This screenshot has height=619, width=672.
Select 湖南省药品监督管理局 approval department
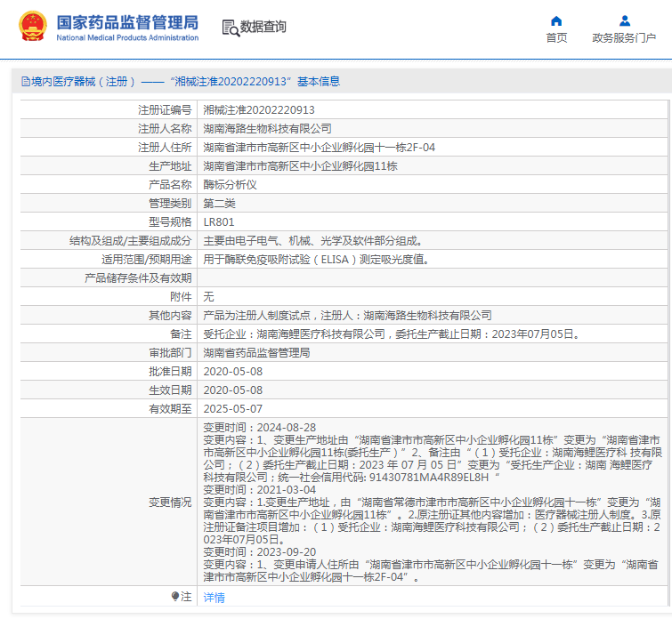click(x=256, y=353)
